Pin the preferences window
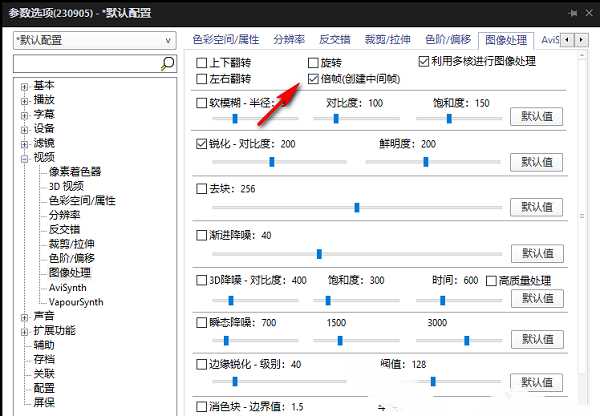The height and width of the screenshot is (416, 600). 573,13
